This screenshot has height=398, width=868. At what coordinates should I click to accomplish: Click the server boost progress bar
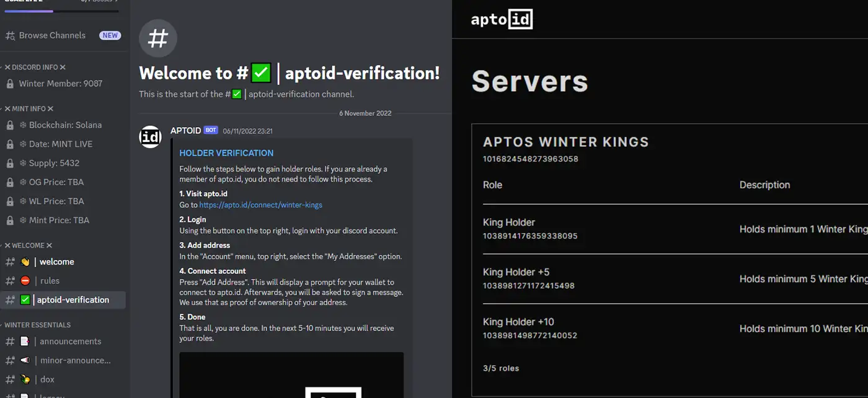(61, 11)
